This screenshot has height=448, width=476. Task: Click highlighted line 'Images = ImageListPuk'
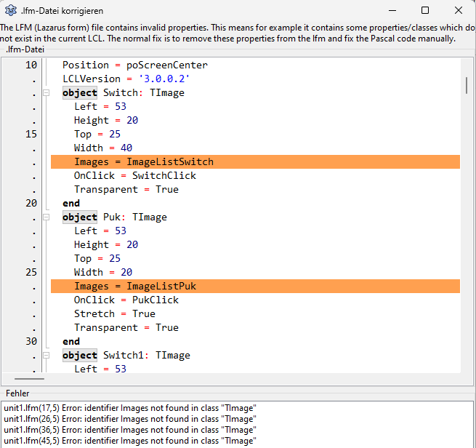135,286
